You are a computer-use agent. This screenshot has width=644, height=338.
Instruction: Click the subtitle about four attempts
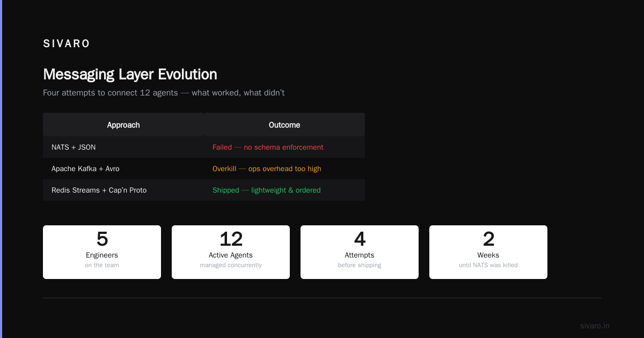point(164,93)
